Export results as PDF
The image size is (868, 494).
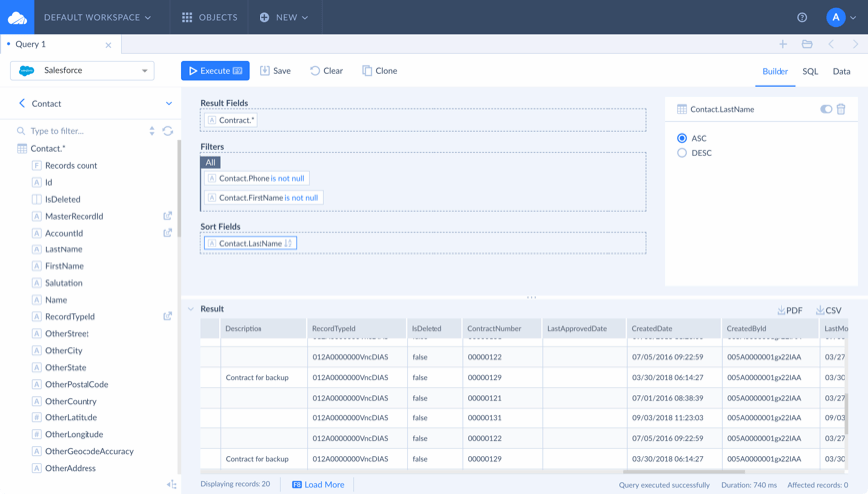tap(789, 310)
